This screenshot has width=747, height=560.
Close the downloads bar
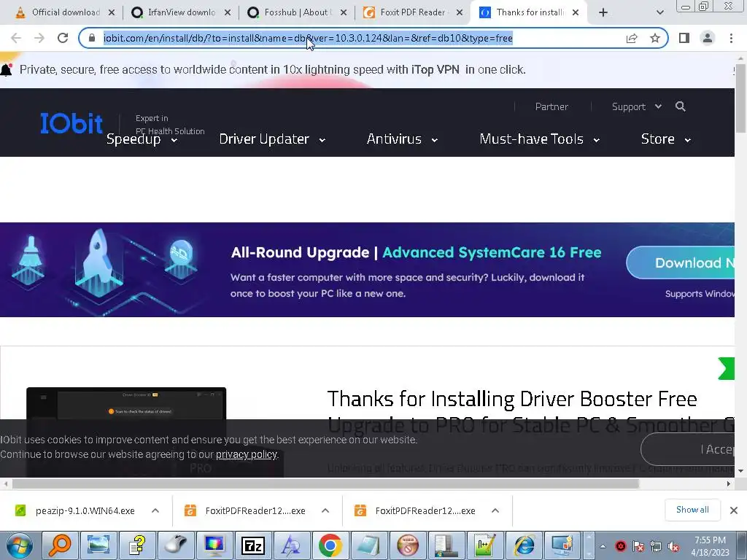[x=734, y=510]
